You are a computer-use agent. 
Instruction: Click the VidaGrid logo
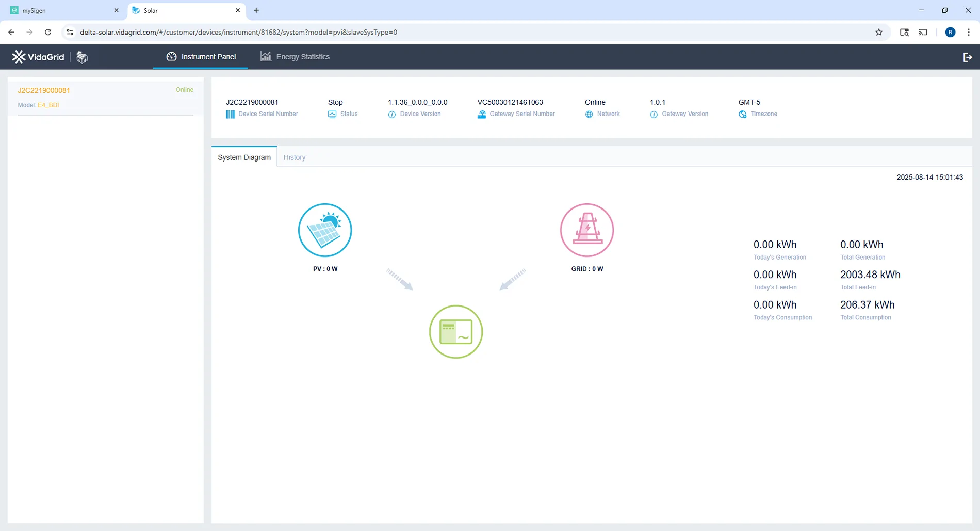point(38,57)
